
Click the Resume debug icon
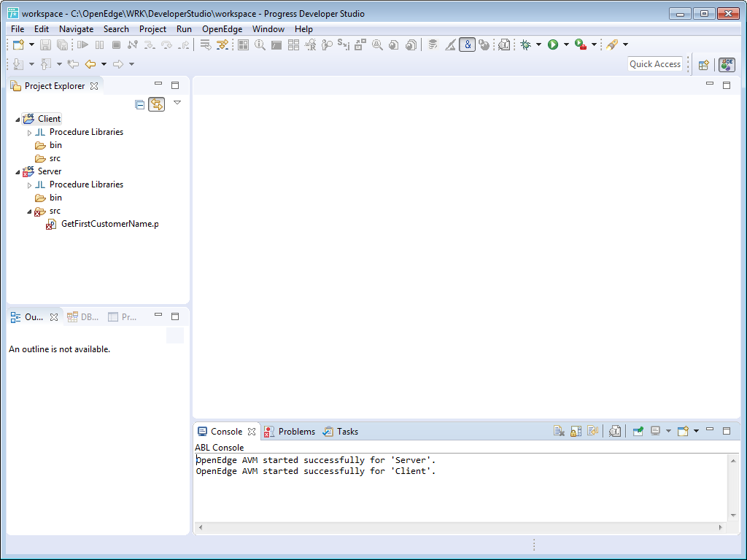[x=83, y=44]
